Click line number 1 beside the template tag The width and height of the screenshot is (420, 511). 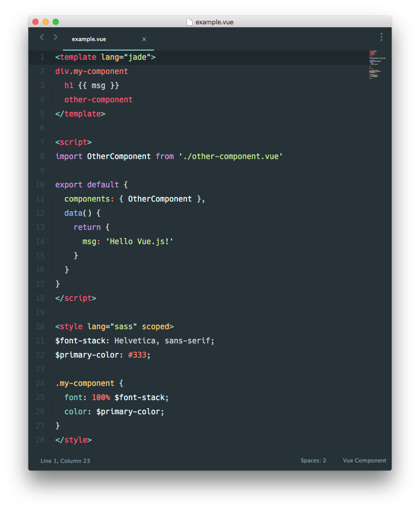[x=42, y=57]
